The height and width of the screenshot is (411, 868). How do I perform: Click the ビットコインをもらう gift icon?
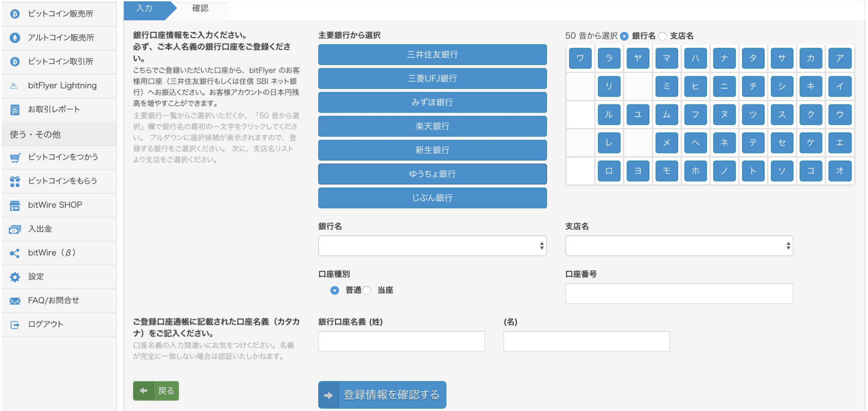15,181
